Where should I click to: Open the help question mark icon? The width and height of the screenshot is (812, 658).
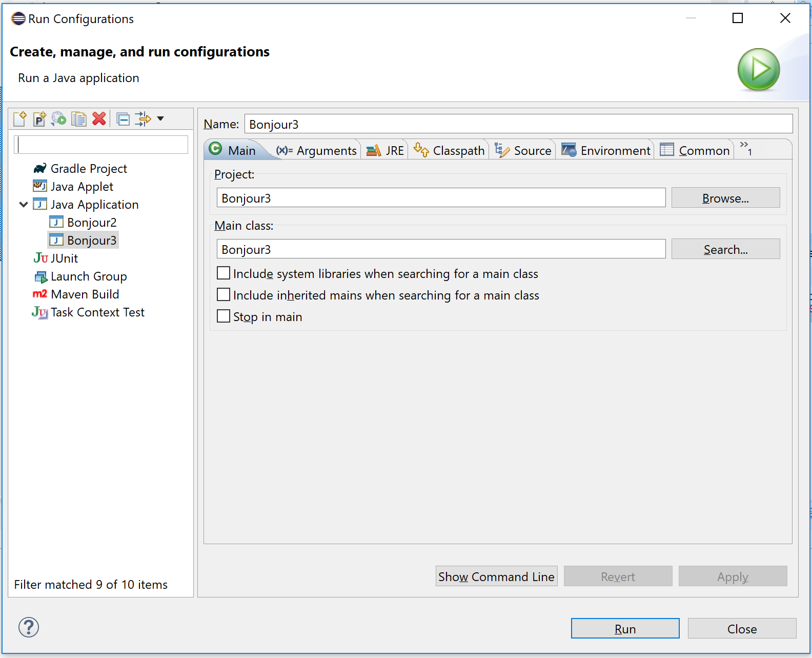[29, 627]
